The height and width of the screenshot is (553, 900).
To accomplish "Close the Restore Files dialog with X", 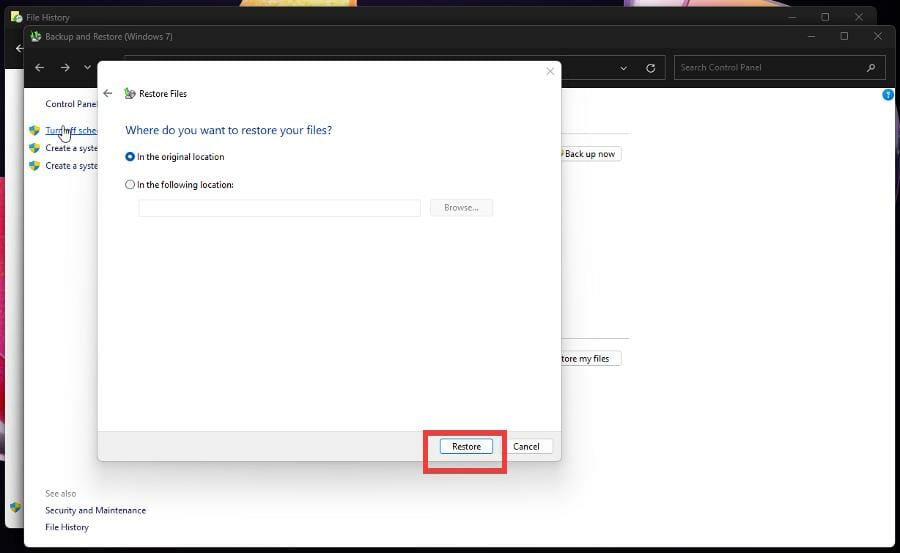I will 549,71.
